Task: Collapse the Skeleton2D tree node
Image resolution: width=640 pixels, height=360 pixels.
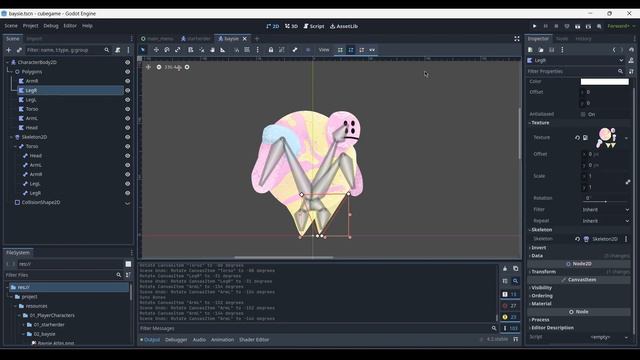Action: click(x=11, y=137)
